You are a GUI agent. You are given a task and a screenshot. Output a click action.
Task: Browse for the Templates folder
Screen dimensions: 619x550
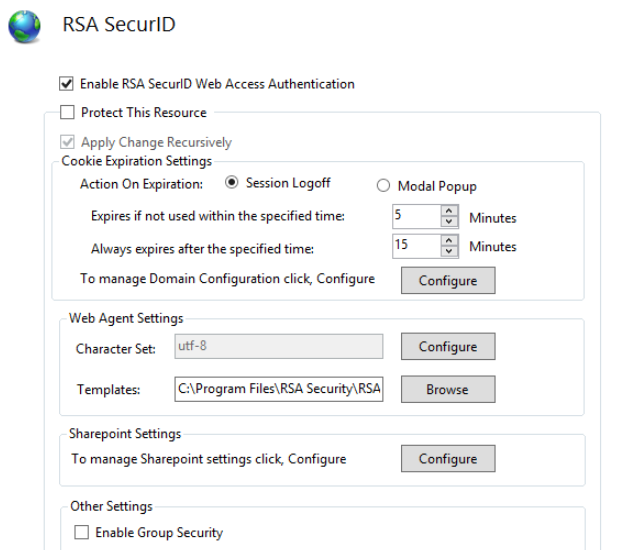pos(448,390)
